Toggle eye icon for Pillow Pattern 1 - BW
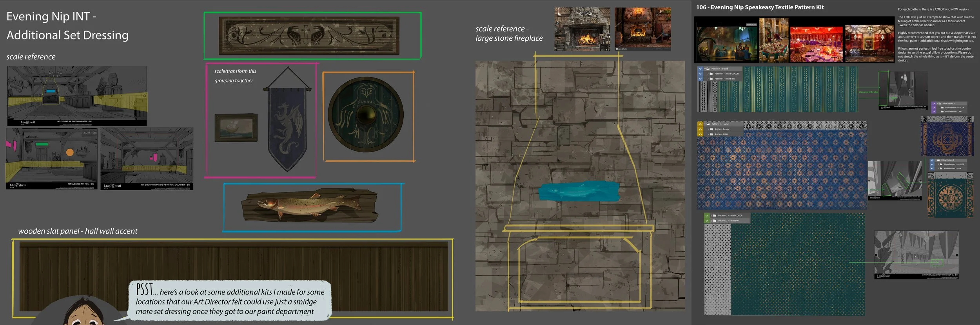Image resolution: width=980 pixels, height=325 pixels. coord(934,112)
